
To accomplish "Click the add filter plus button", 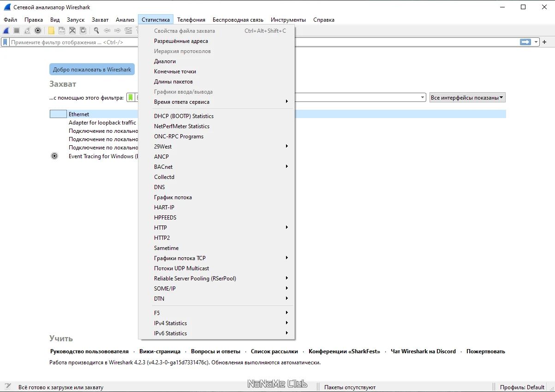I will point(544,42).
